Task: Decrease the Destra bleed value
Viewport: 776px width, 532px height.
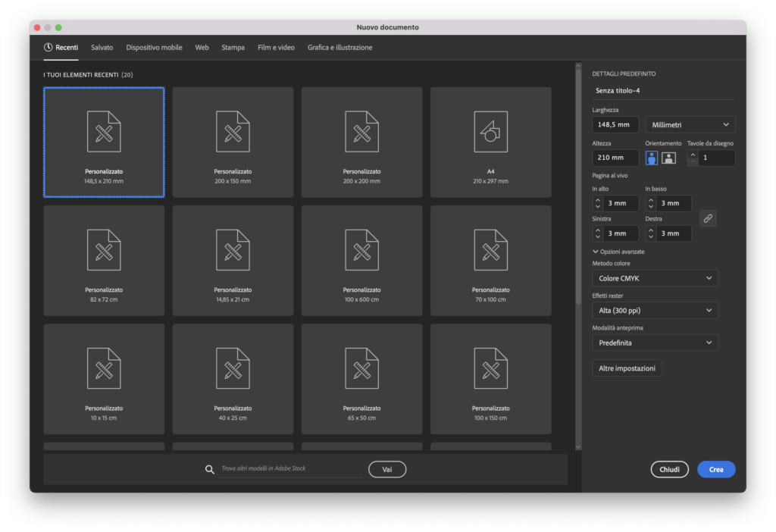Action: [651, 237]
